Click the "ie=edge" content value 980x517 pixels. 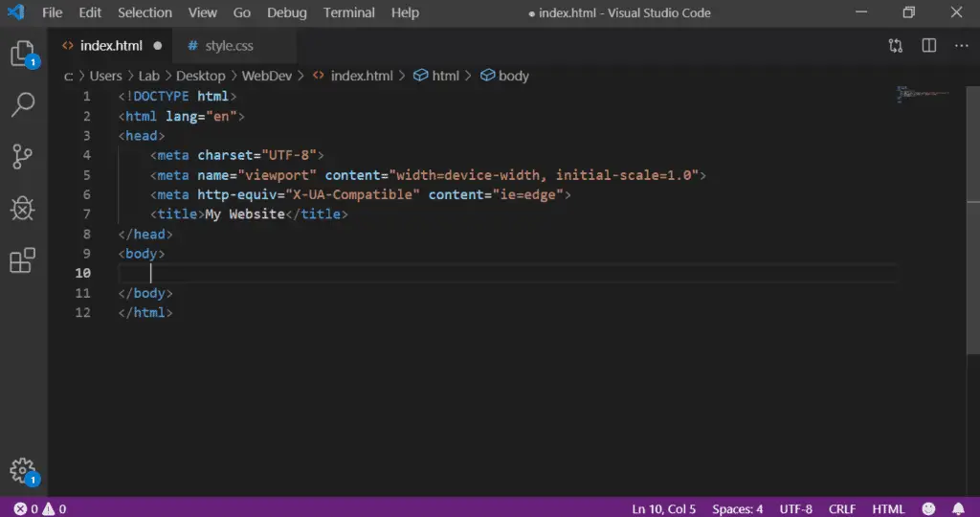pyautogui.click(x=528, y=194)
